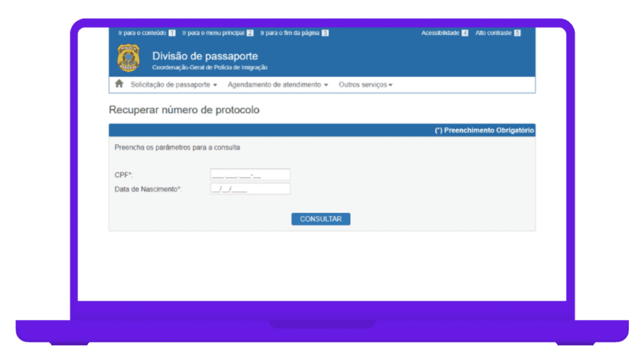Expand the arrow beside Solicitação de passaporte

point(215,85)
